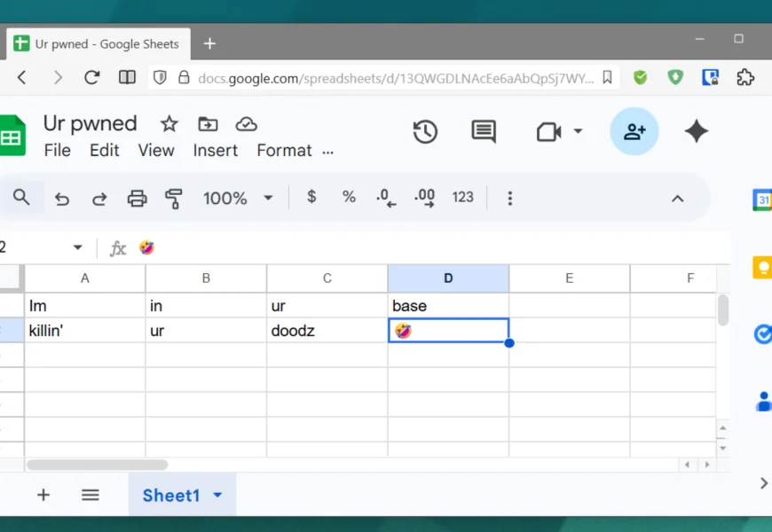Select column B header
772x532 pixels.
[206, 278]
